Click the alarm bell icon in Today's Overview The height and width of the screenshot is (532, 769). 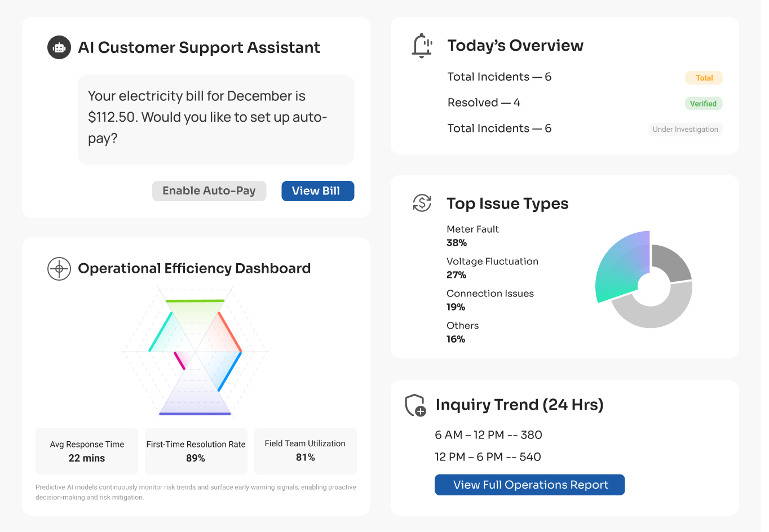[x=422, y=46]
